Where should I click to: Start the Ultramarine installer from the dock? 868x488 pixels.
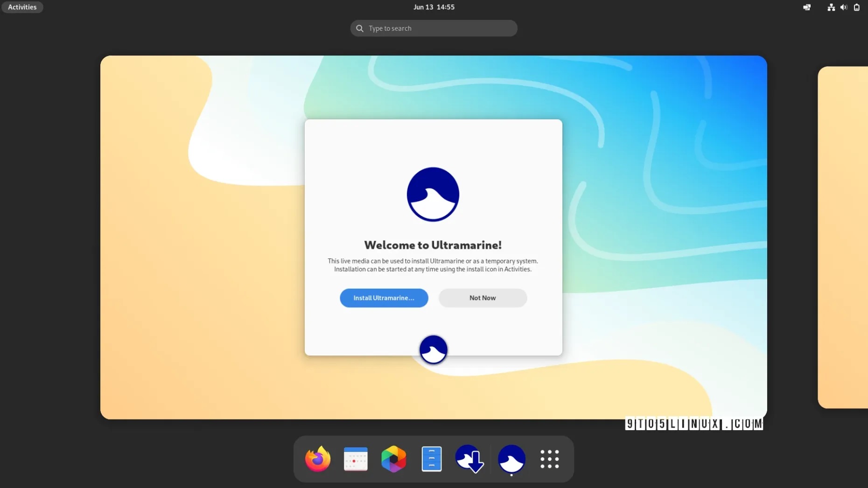point(469,460)
